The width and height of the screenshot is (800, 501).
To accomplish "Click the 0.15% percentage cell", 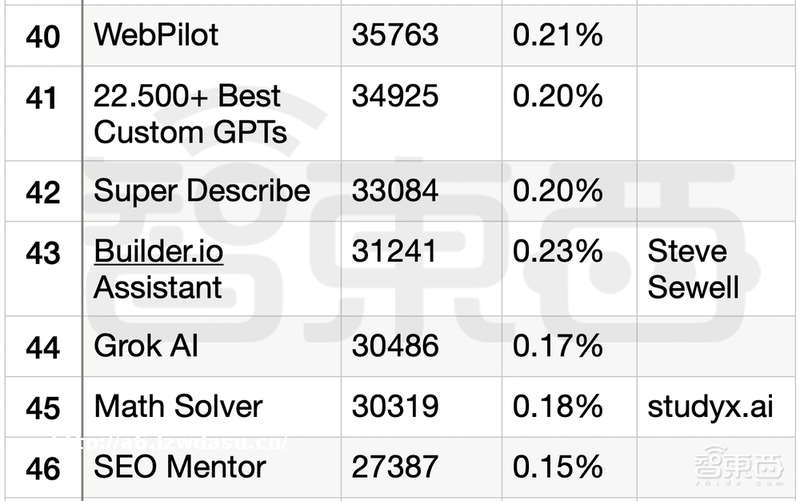I will (x=557, y=466).
